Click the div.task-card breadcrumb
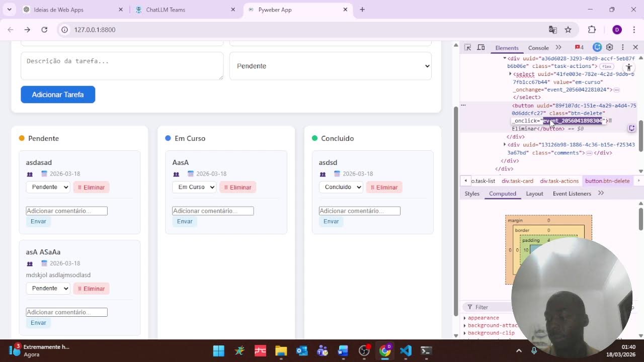 pos(517,181)
